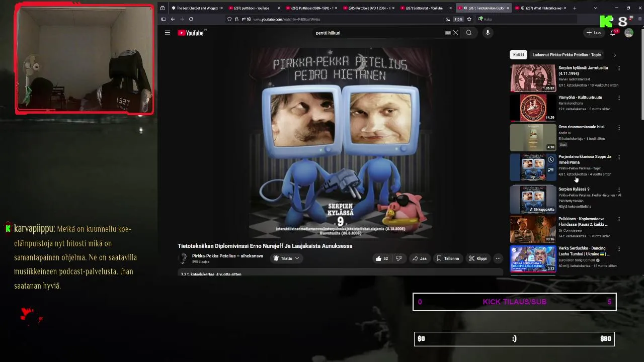Open a new browser tab with plus
The width and height of the screenshot is (644, 362).
pos(575,8)
